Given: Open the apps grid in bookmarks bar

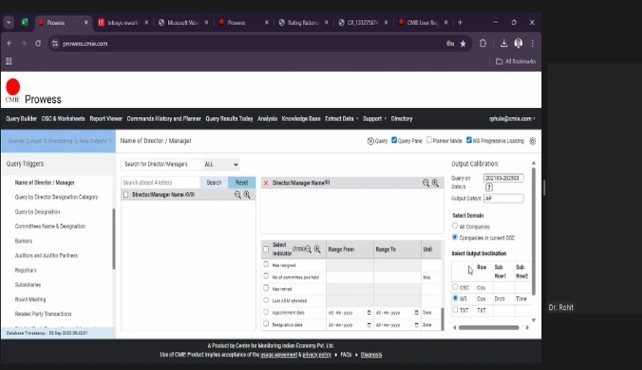Looking at the screenshot, I should point(9,61).
